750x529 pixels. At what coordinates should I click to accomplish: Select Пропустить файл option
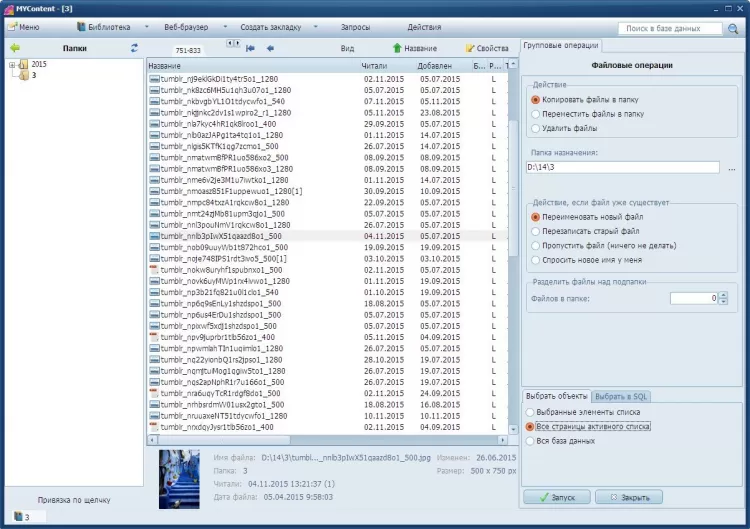tap(604, 246)
